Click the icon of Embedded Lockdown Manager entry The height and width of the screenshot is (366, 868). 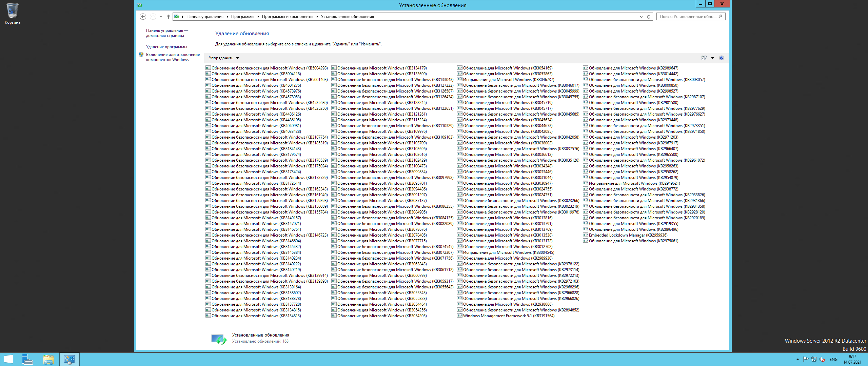tap(586, 235)
